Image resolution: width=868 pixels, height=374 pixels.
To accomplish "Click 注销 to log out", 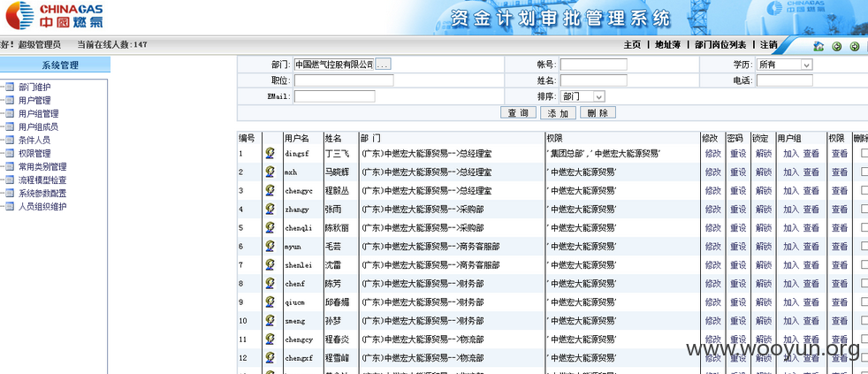I will pos(768,45).
